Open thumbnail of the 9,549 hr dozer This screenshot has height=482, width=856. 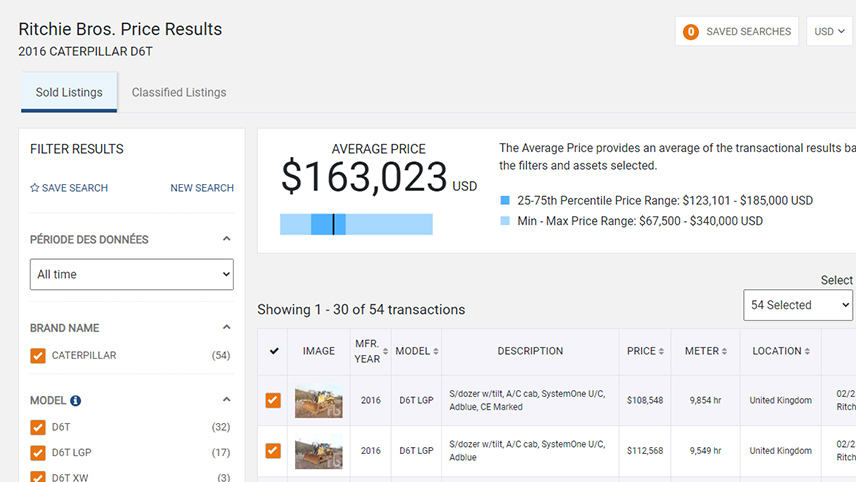point(319,451)
